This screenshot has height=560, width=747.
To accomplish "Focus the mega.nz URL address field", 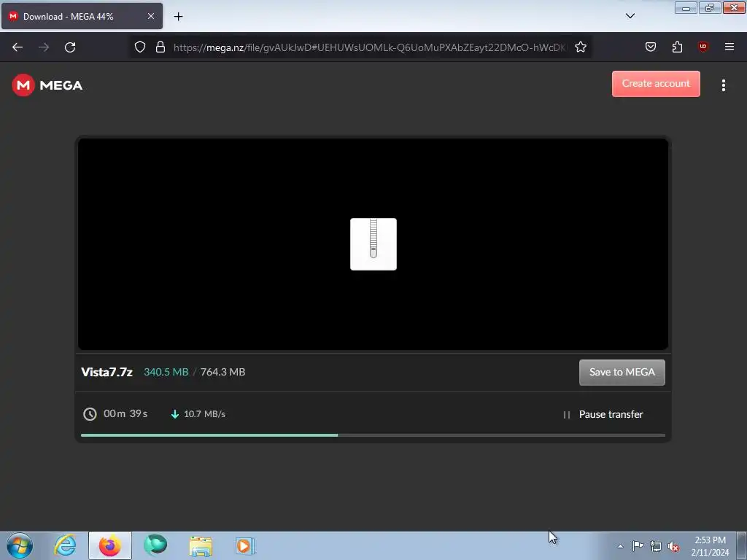I will point(370,47).
